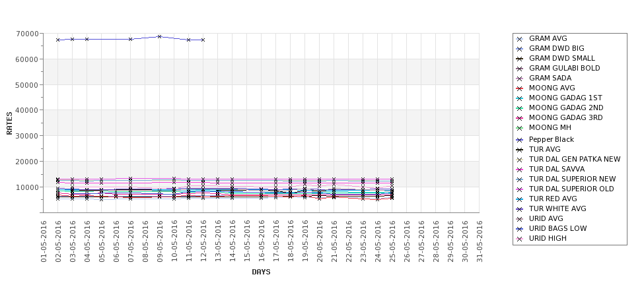This screenshot has height=283, width=644.
Task: Click the URID BAGS LOW legend marker
Action: (520, 229)
